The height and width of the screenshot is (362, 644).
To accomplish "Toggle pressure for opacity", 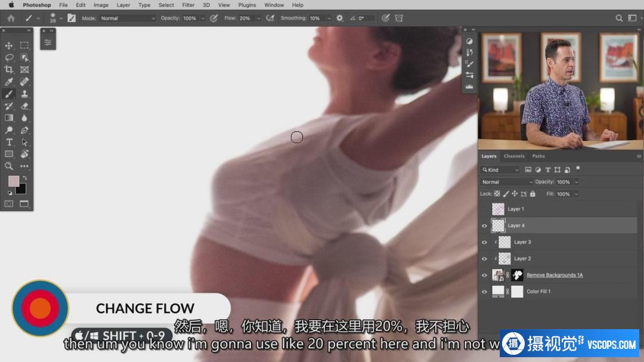I will tap(214, 18).
